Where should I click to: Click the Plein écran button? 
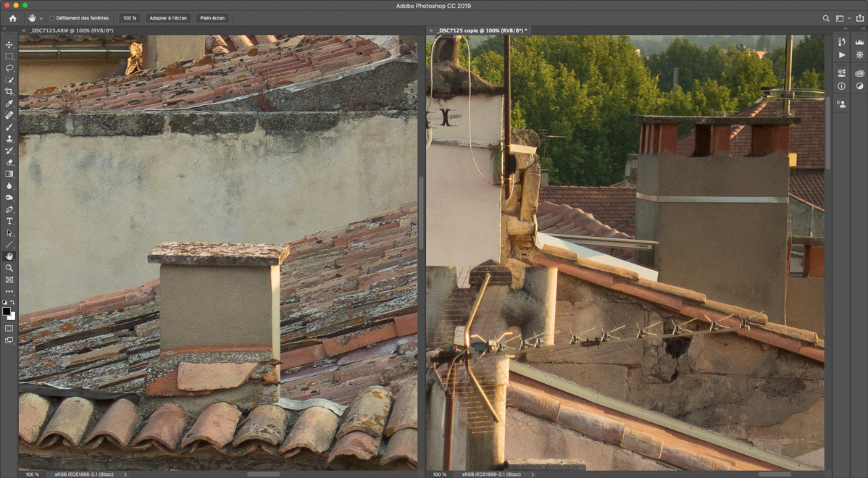[x=212, y=18]
